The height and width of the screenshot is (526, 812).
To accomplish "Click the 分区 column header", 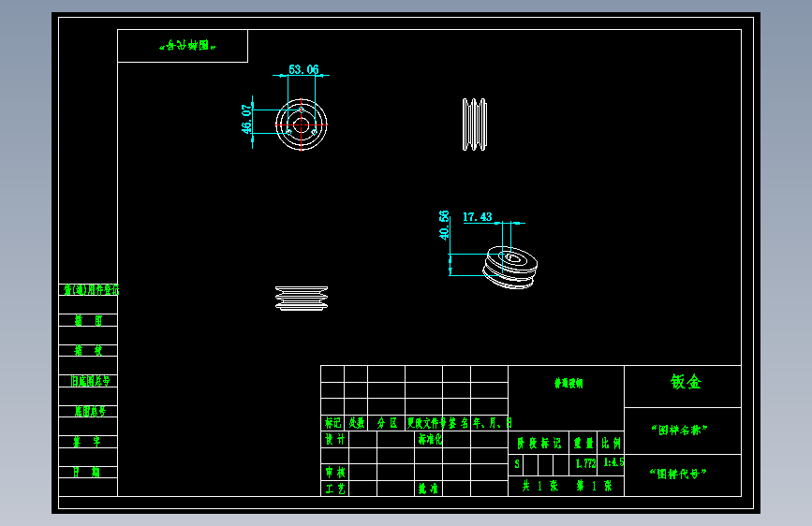I will [387, 423].
